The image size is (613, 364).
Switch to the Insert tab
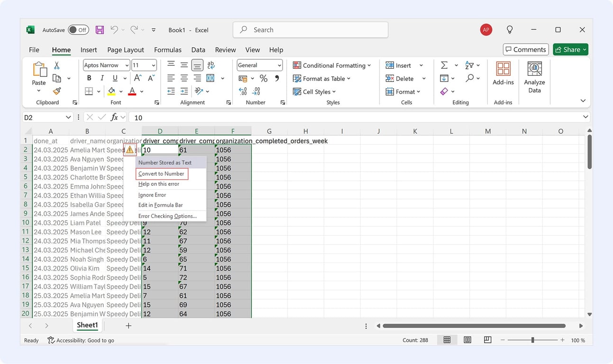89,50
